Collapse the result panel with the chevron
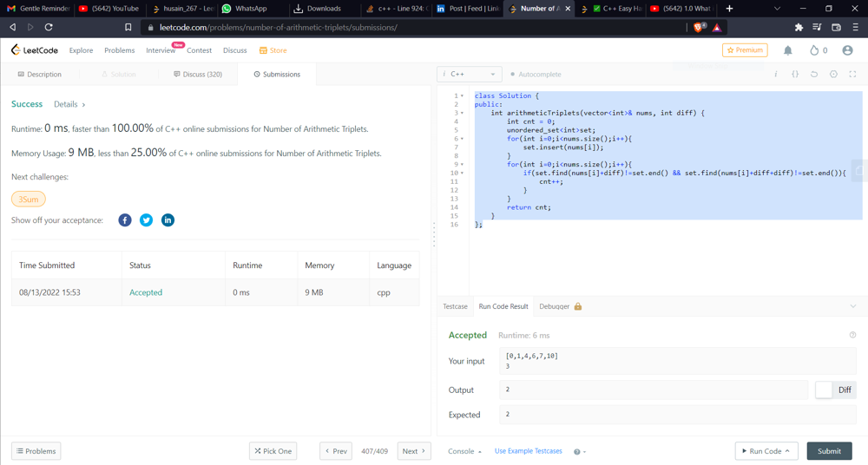The height and width of the screenshot is (465, 868). 852,306
